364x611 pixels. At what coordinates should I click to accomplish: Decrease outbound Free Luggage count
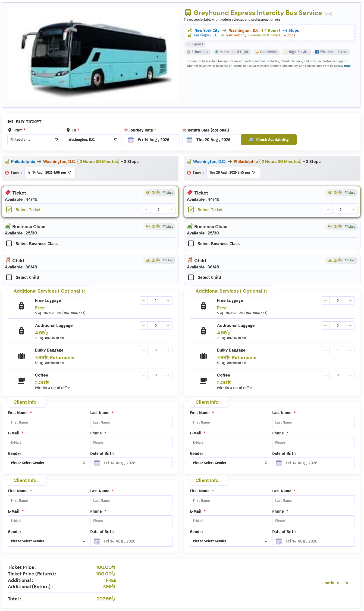tap(143, 300)
